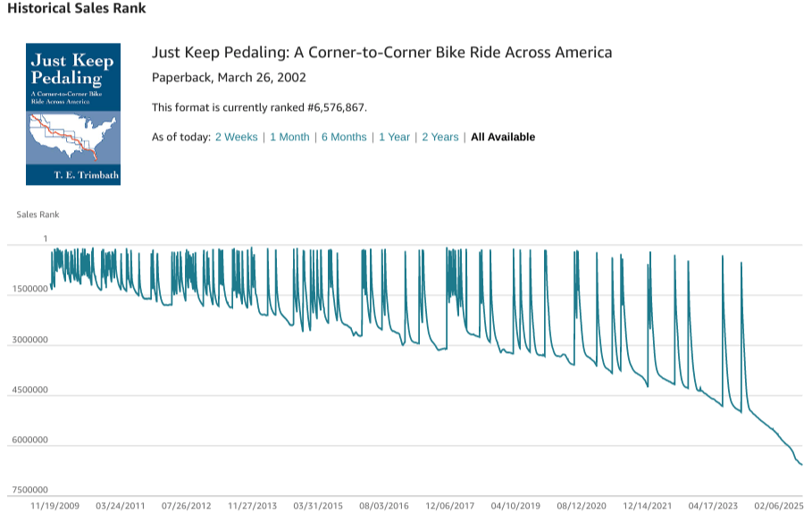View the 2 Years sales range
The height and width of the screenshot is (513, 812).
tap(439, 137)
